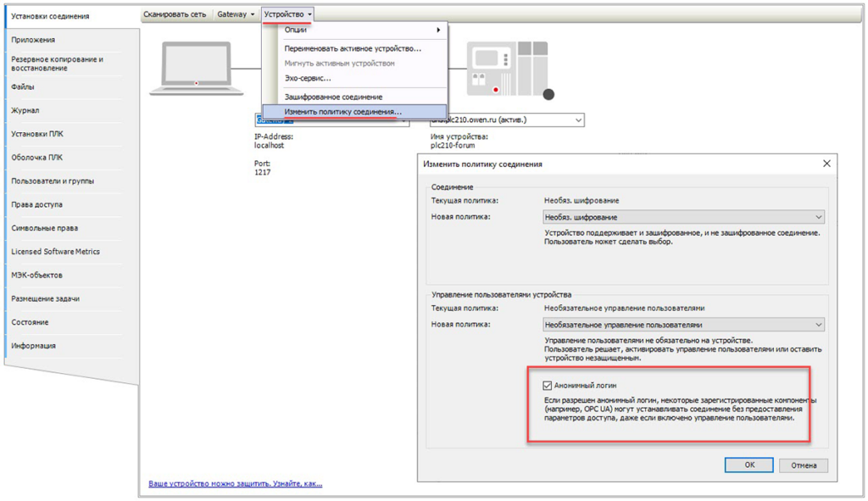Expand the device selection combo box
868x501 pixels.
(578, 120)
